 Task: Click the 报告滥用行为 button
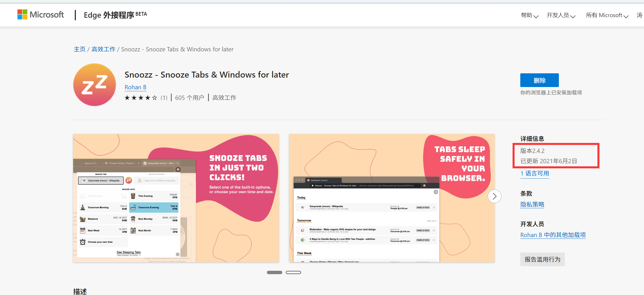(542, 259)
